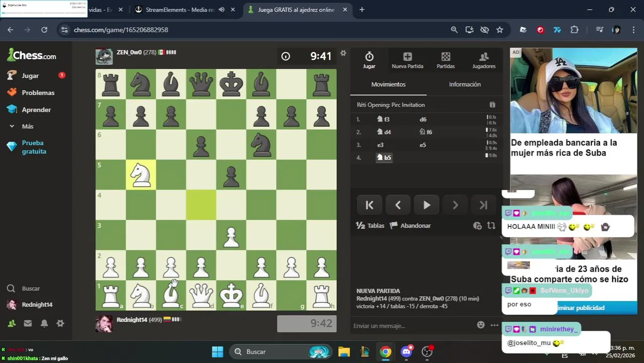Click the white knight on b5
This screenshot has width=644, height=363.
(141, 175)
